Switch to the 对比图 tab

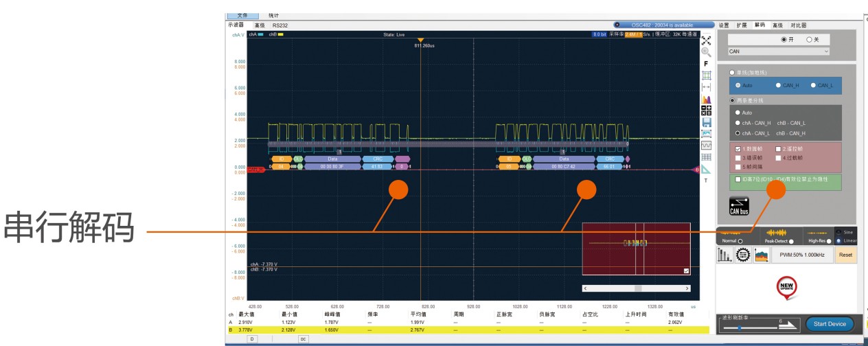[x=799, y=25]
